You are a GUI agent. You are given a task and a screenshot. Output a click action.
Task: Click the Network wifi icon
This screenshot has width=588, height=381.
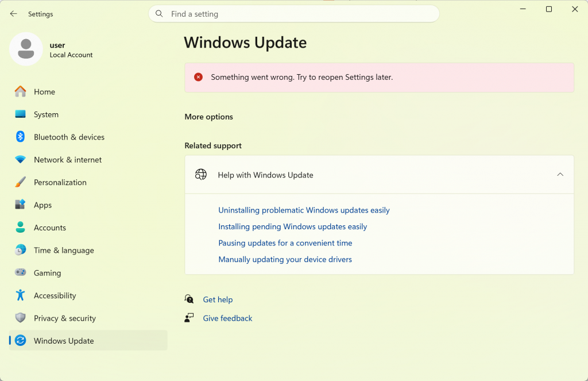20,160
